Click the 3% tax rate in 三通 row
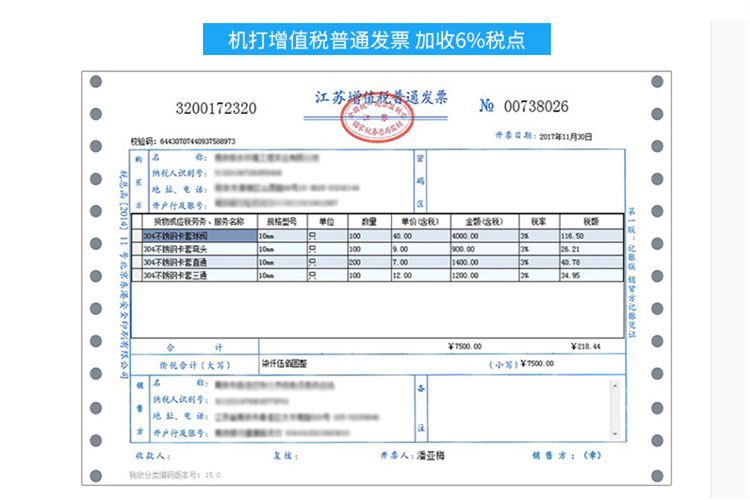This screenshot has height=500, width=750. [x=539, y=275]
